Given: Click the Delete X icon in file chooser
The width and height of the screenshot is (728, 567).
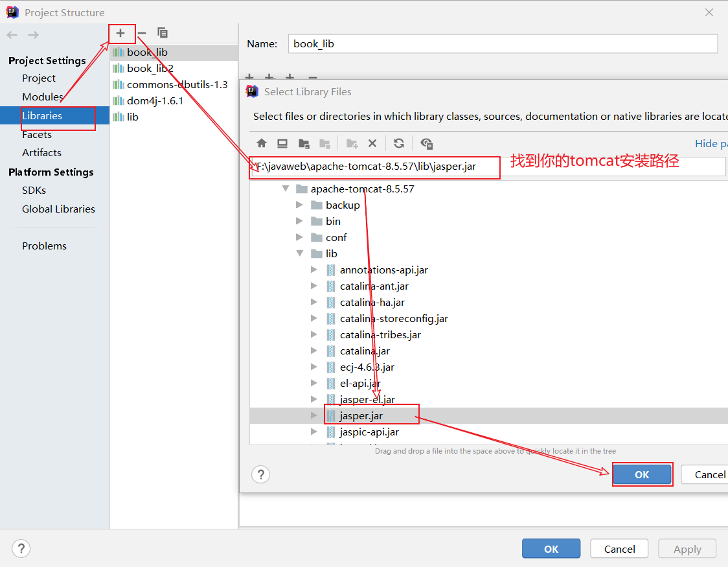Looking at the screenshot, I should pos(372,143).
